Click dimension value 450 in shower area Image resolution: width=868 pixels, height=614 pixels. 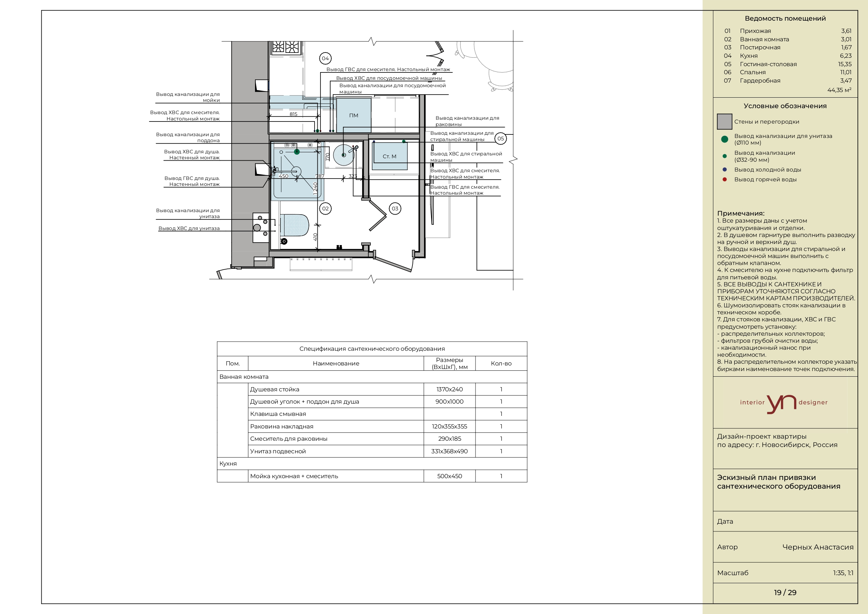pos(283,176)
